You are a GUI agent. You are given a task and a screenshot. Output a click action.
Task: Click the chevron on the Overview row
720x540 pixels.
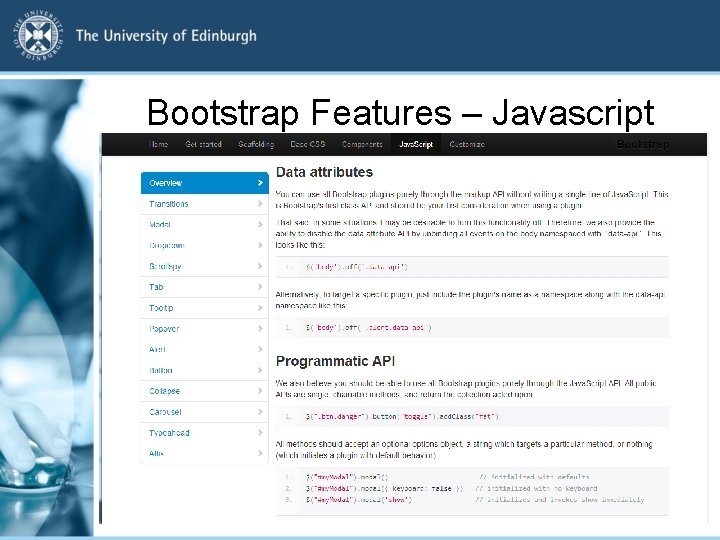(260, 183)
